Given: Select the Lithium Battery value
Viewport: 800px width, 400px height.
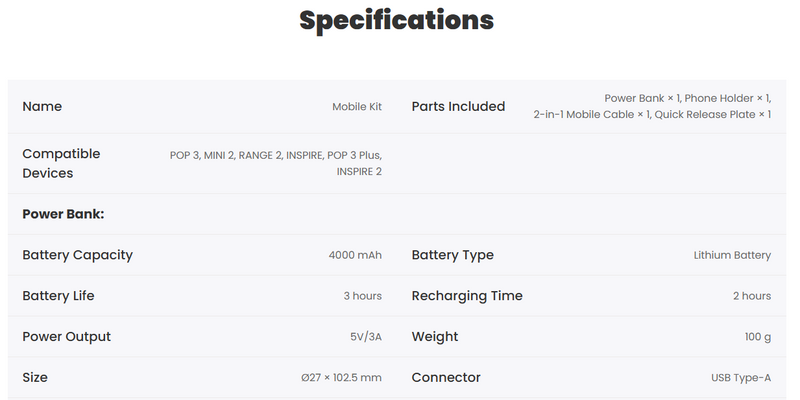Looking at the screenshot, I should pos(732,255).
